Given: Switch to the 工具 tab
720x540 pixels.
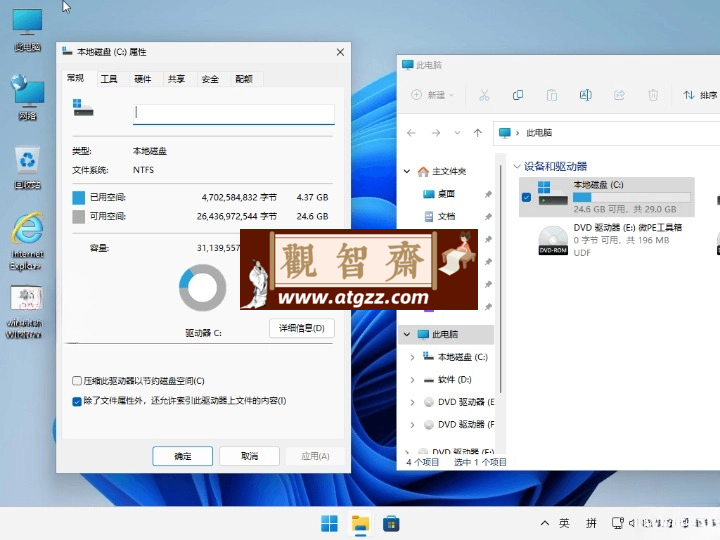Looking at the screenshot, I should tap(109, 79).
